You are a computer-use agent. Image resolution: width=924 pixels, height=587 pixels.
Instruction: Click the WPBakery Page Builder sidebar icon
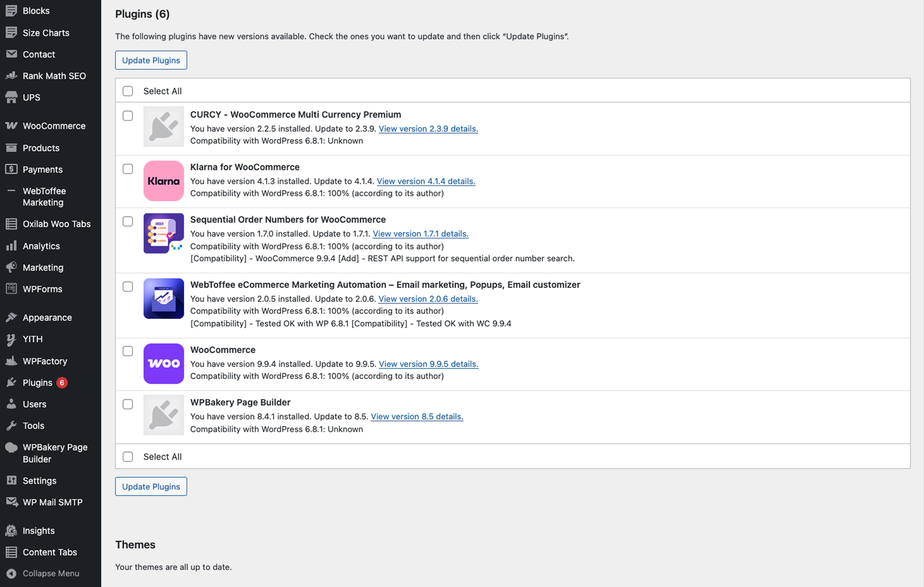11,447
